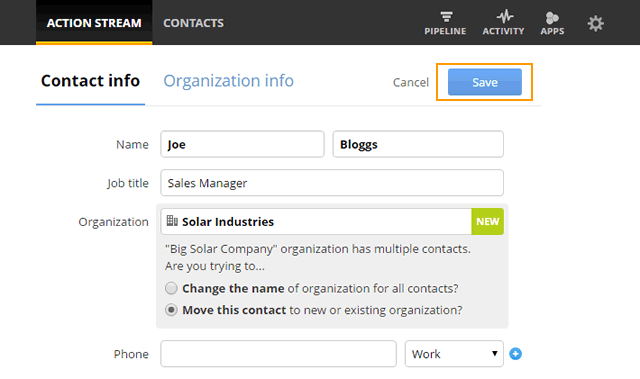Click the first name field containing Joe
The height and width of the screenshot is (379, 640).
242,144
